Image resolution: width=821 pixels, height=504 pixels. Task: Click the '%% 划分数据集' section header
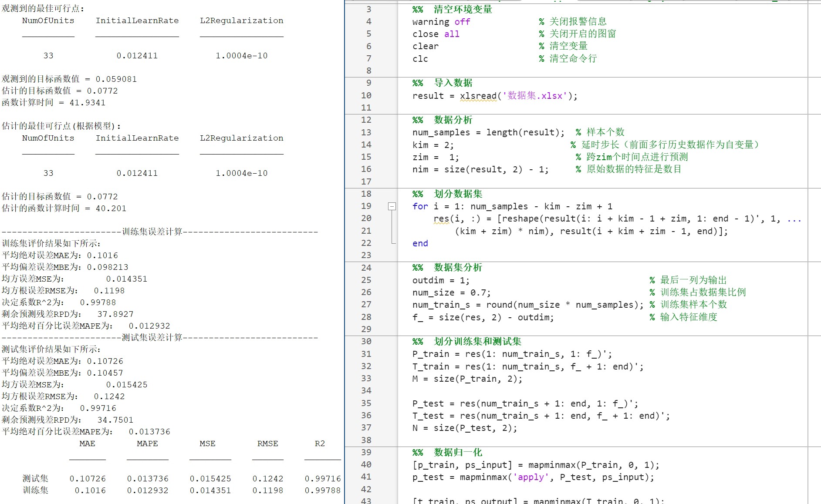coord(447,194)
